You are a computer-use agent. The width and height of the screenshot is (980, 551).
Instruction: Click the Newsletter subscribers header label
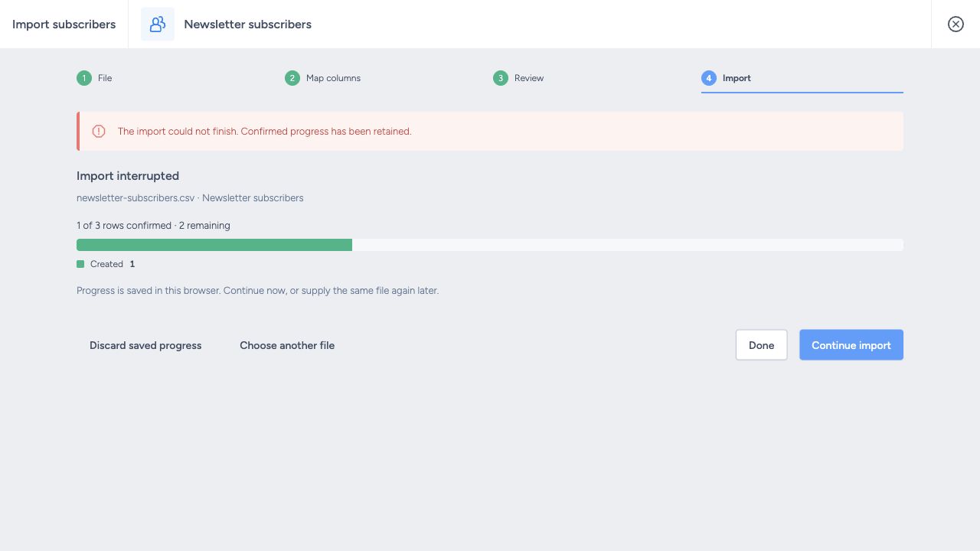[247, 24]
